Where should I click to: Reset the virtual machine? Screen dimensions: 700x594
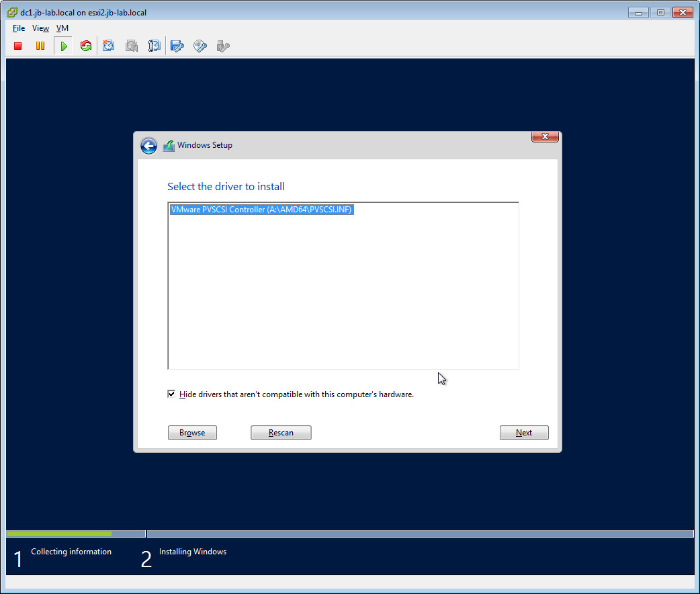point(86,46)
